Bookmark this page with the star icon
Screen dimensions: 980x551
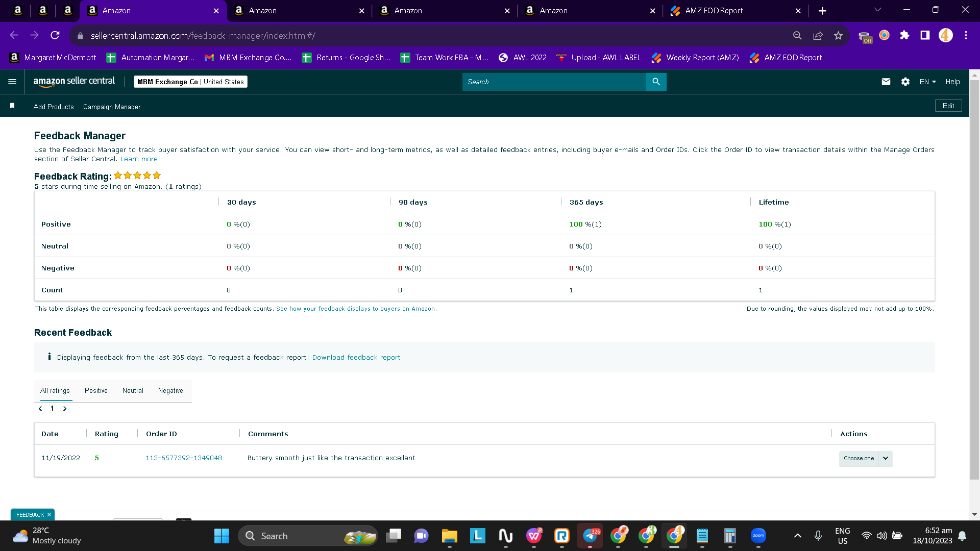point(838,35)
